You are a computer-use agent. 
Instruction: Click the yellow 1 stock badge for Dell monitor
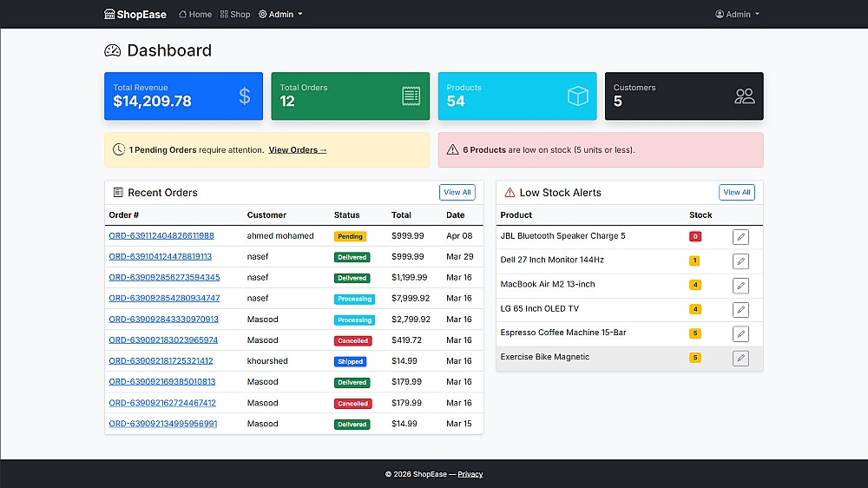point(694,260)
